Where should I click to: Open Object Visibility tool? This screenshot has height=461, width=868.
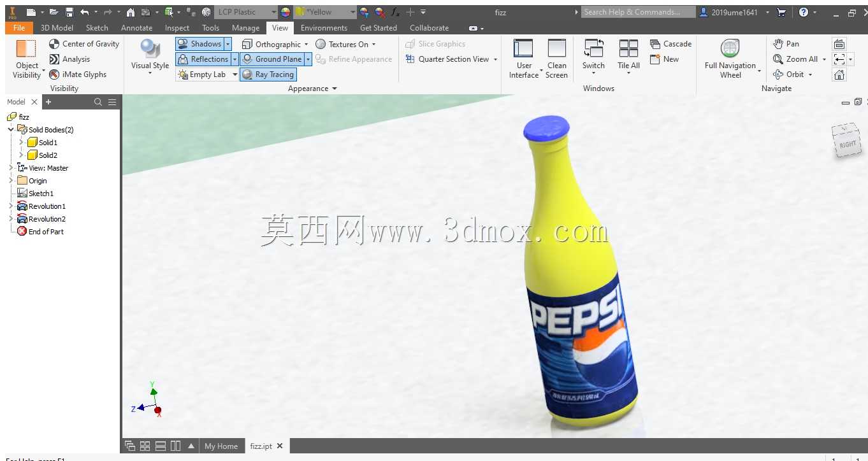click(27, 59)
